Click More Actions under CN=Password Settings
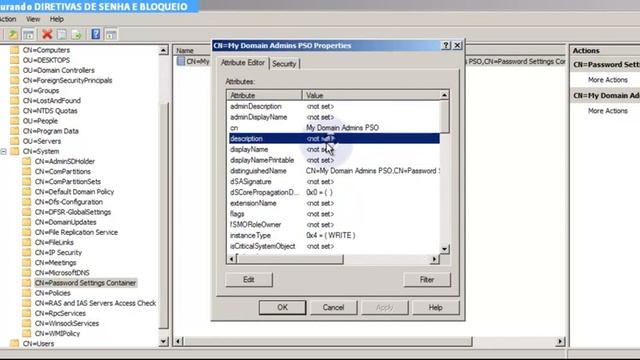640x360 pixels. coord(608,80)
